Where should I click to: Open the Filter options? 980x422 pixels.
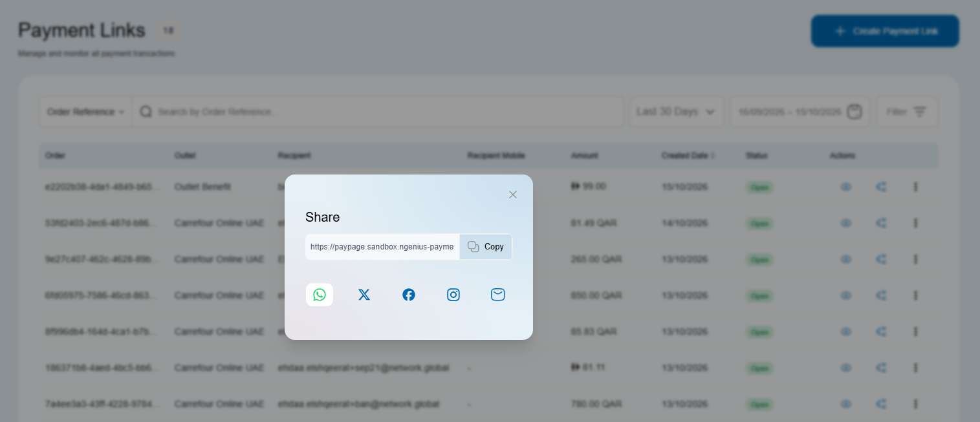tap(907, 112)
